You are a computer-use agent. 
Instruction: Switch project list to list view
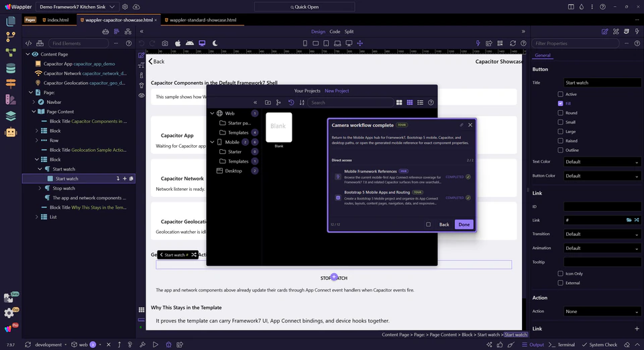click(420, 102)
